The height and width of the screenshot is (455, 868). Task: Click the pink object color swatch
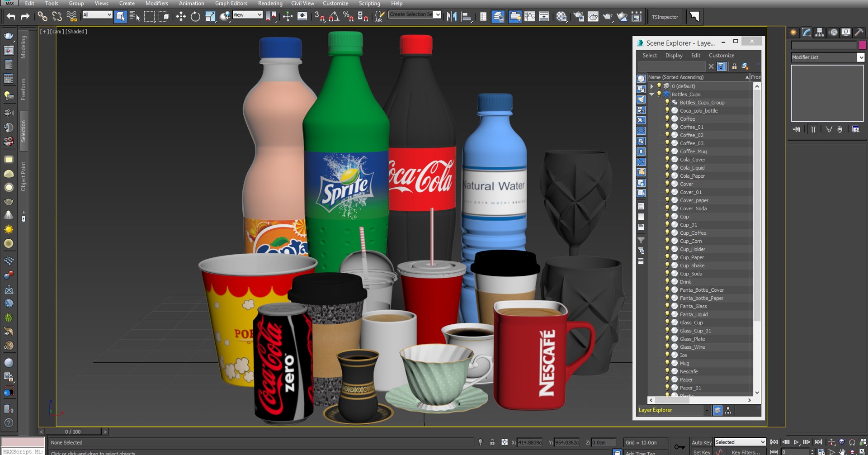click(x=862, y=45)
